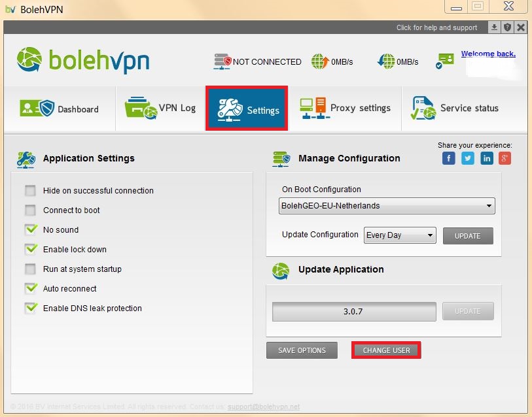Share on Google Plus icon

click(505, 158)
